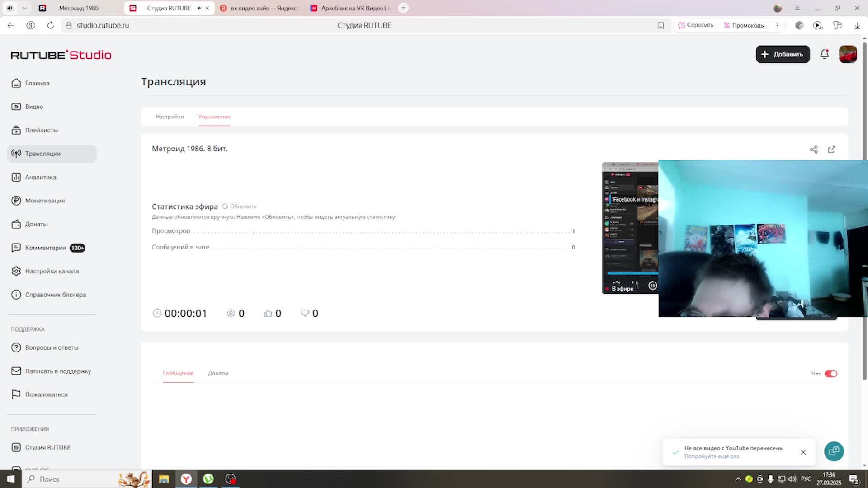Viewport: 868px width, 488px height.
Task: Open the user avatar menu
Action: click(848, 54)
